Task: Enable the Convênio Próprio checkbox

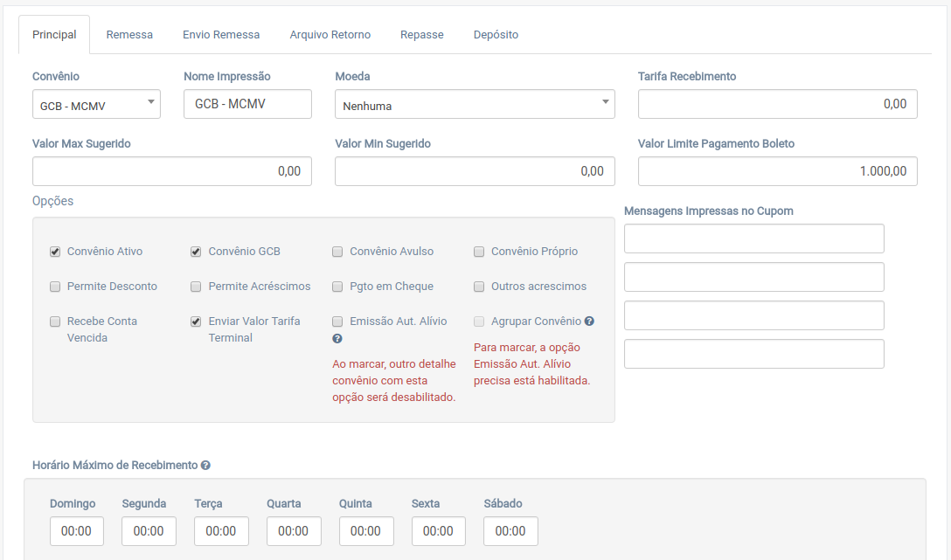Action: click(479, 252)
